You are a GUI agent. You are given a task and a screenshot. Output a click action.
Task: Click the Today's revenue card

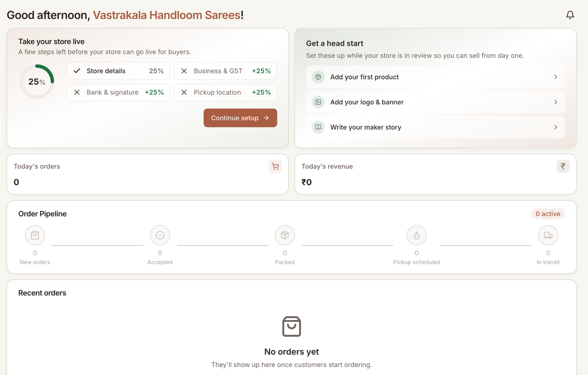[436, 174]
